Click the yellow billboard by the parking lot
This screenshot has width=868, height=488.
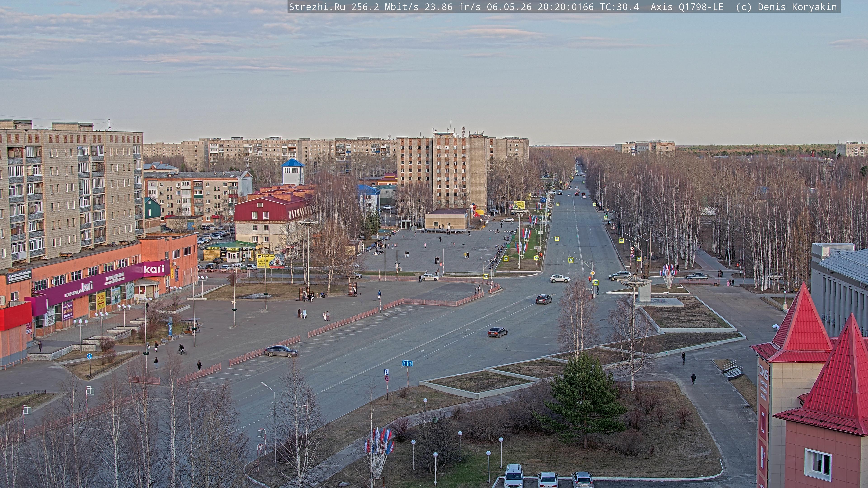pyautogui.click(x=264, y=261)
